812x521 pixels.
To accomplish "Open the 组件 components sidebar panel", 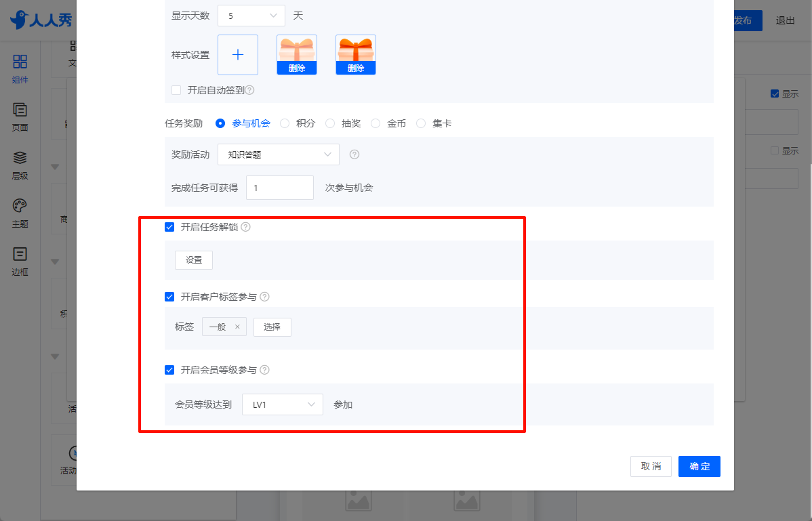I will (20, 69).
